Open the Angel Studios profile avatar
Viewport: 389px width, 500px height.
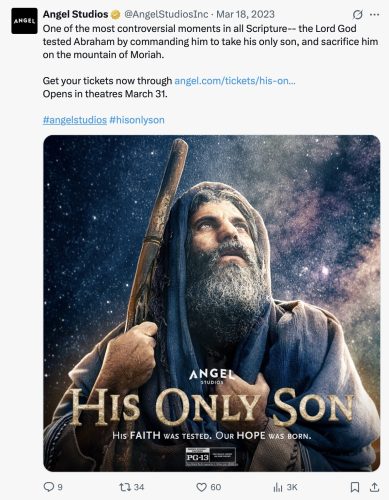24,21
